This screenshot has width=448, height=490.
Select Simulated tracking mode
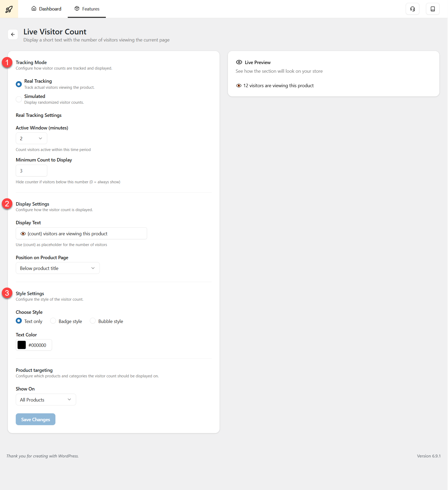[19, 99]
